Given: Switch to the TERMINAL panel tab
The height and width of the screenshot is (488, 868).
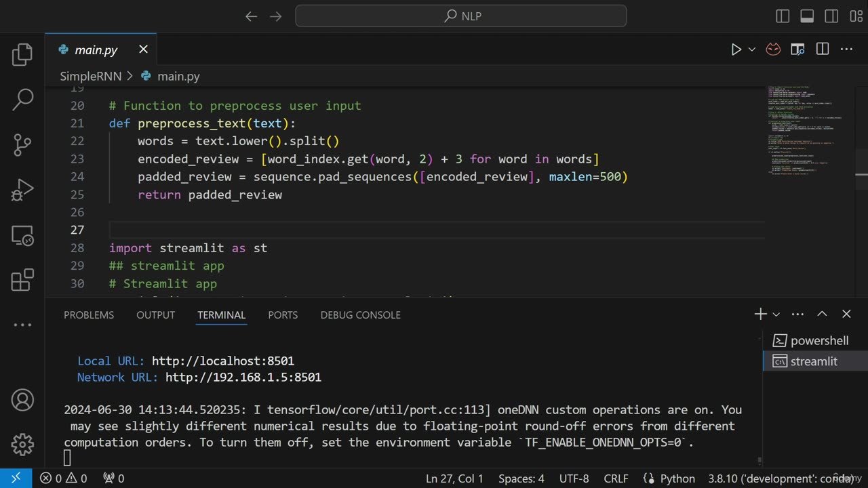Looking at the screenshot, I should [221, 315].
